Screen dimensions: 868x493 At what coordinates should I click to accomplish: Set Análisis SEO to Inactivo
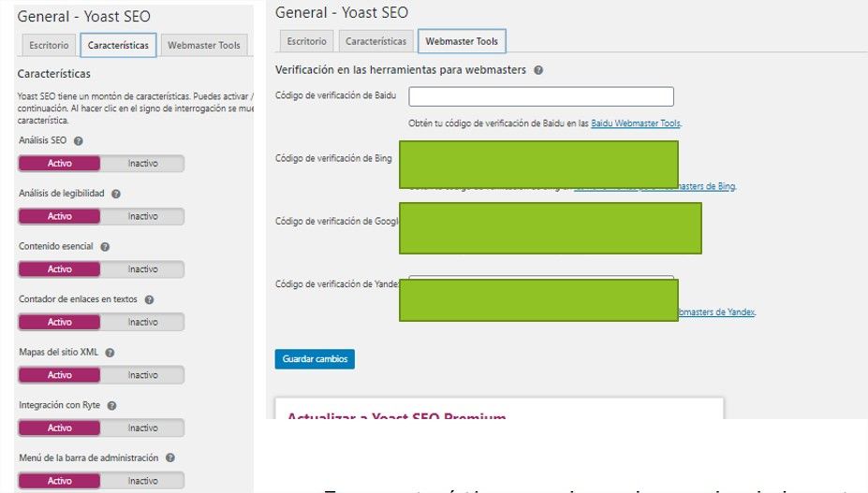click(143, 164)
